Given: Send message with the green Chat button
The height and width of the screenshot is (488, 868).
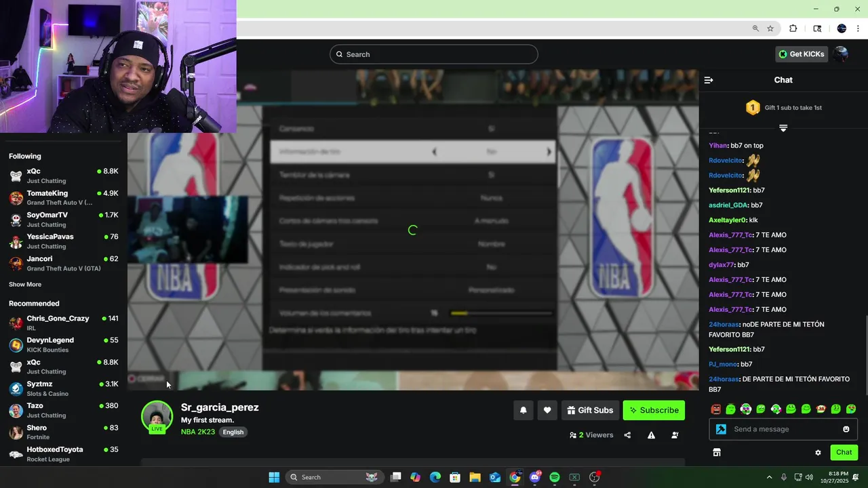Looking at the screenshot, I should 844,452.
